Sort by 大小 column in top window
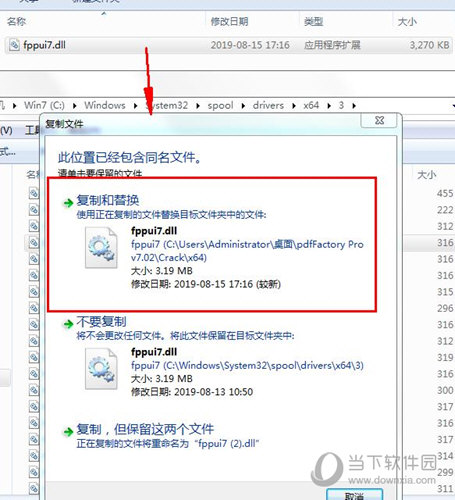 pyautogui.click(x=407, y=22)
